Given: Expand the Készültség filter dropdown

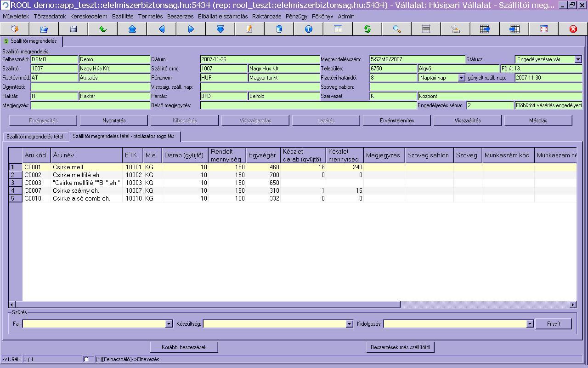Looking at the screenshot, I should coord(349,324).
